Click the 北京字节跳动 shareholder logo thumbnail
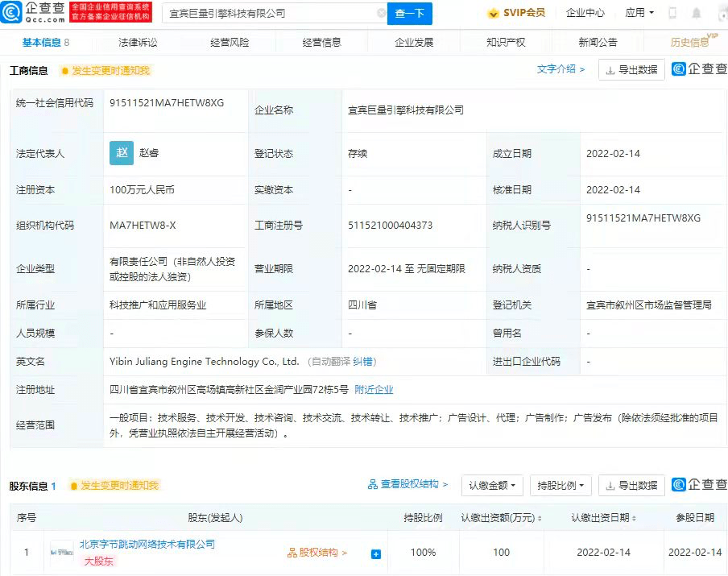Screen dimensions: 728x576 (62, 553)
